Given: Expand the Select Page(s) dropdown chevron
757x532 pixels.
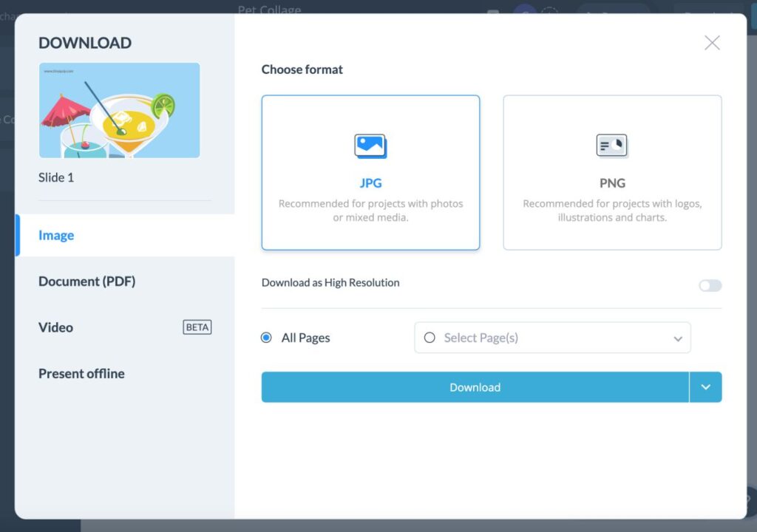Looking at the screenshot, I should click(x=677, y=338).
